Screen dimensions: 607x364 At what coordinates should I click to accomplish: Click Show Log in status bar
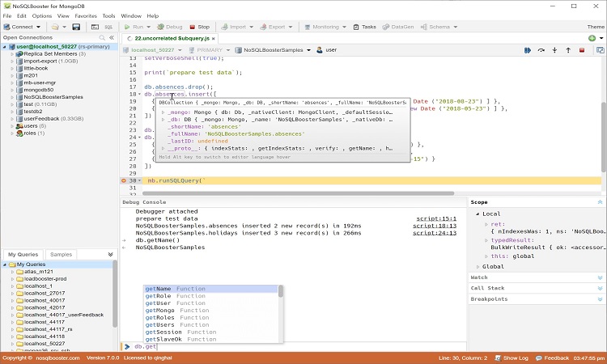(515, 358)
